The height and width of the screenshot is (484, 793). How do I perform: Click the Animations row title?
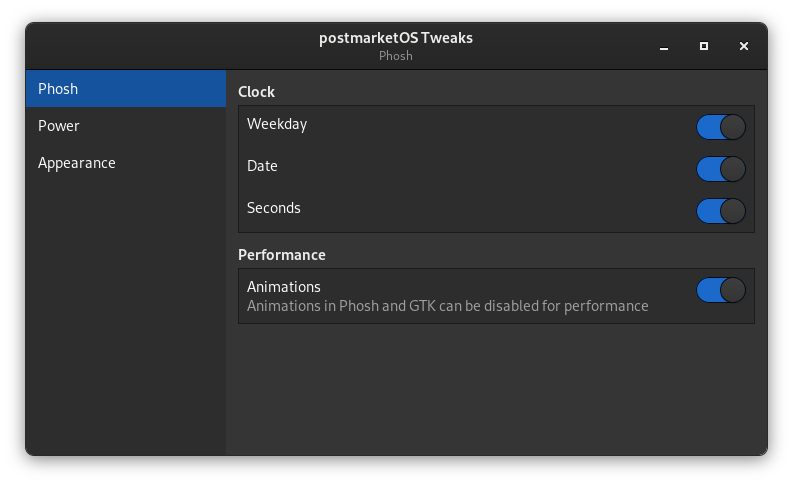284,287
